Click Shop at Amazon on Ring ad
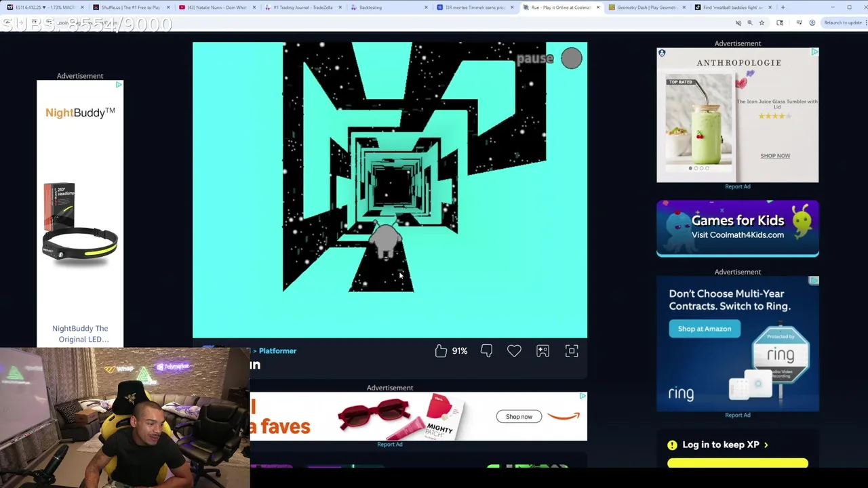The height and width of the screenshot is (488, 868). 705,329
